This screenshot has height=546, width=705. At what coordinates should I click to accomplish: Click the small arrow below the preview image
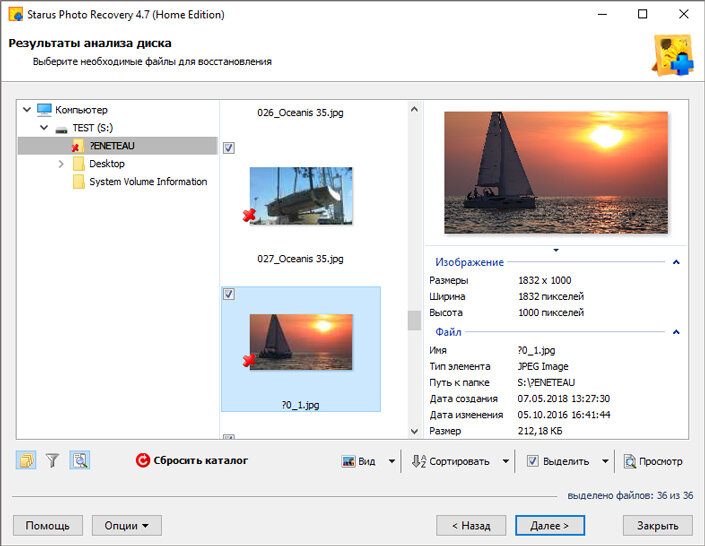coord(556,250)
